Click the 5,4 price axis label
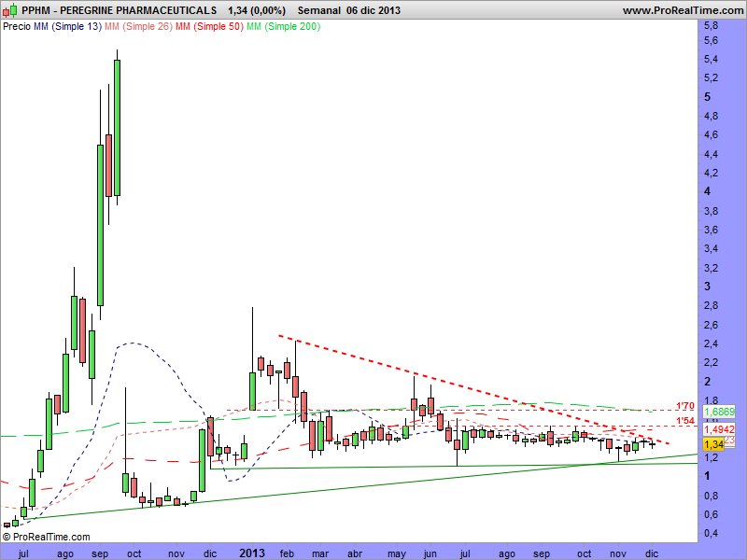 point(712,60)
